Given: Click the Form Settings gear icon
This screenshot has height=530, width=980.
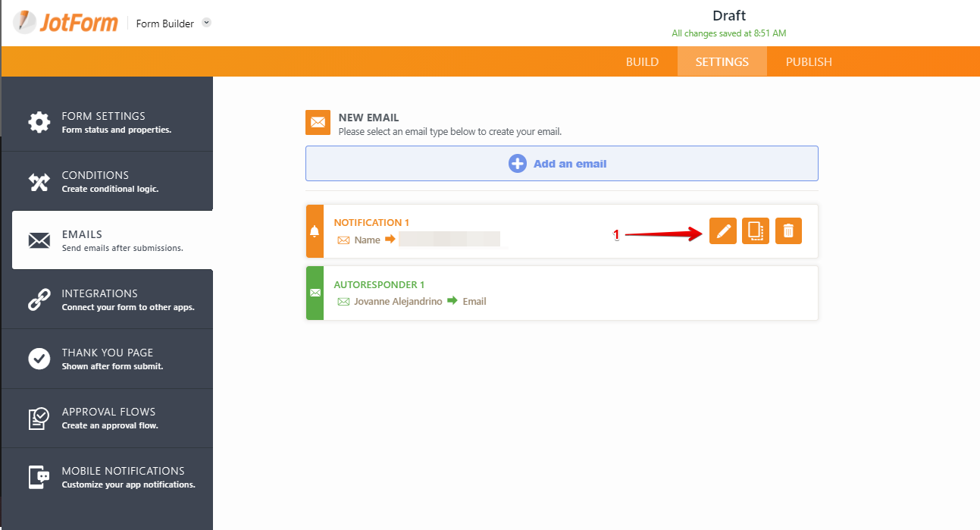Looking at the screenshot, I should coord(39,122).
